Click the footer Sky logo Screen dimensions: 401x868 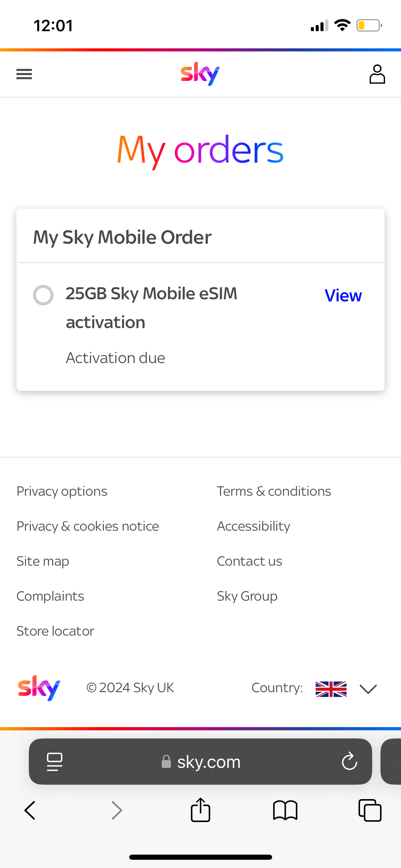39,688
